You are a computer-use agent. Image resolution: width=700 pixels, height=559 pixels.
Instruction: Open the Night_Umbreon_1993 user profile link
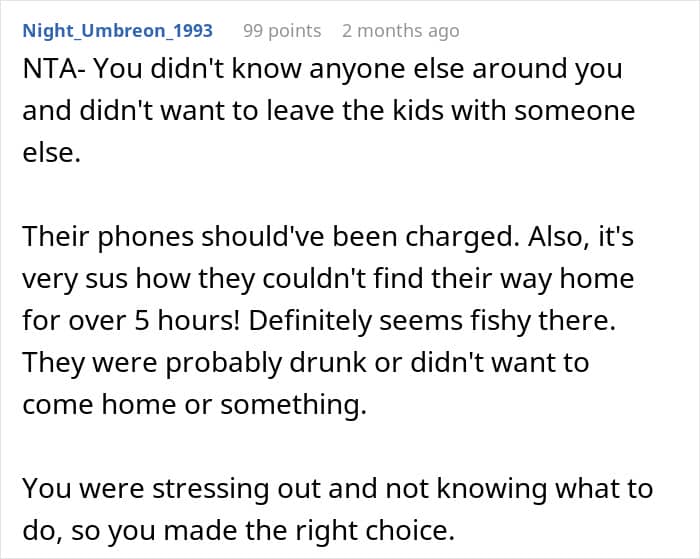tap(118, 31)
